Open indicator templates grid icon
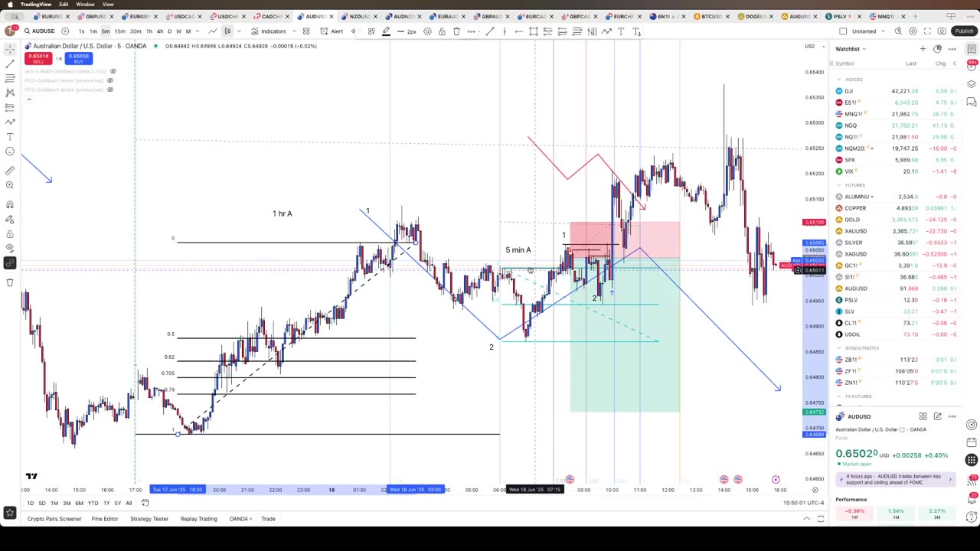The width and height of the screenshot is (980, 551). [x=305, y=31]
